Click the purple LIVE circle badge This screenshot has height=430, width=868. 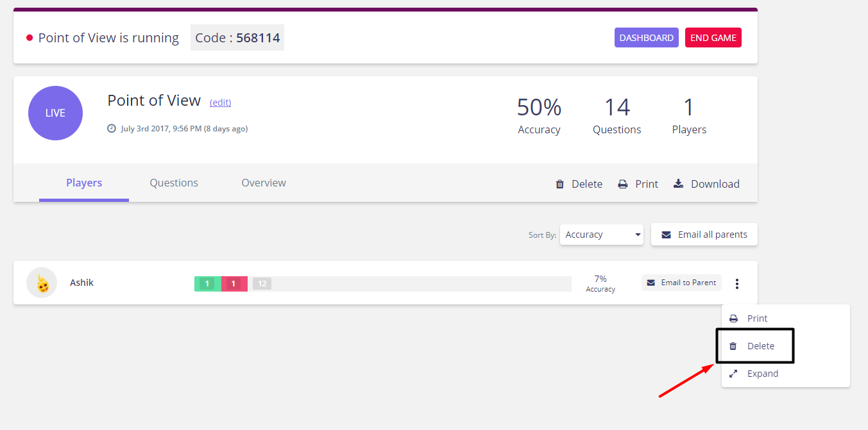pyautogui.click(x=55, y=113)
